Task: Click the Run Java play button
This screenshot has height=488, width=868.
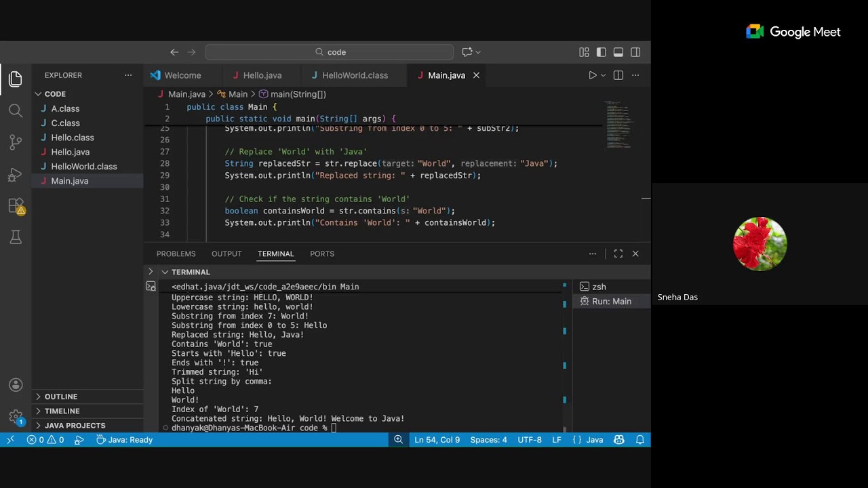Action: point(592,75)
